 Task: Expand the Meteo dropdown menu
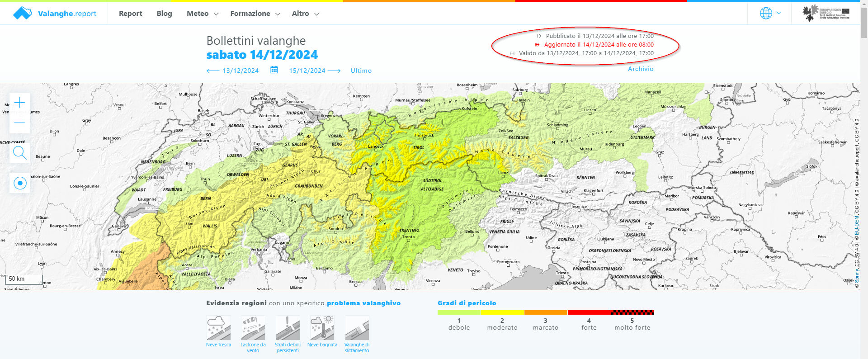click(202, 14)
